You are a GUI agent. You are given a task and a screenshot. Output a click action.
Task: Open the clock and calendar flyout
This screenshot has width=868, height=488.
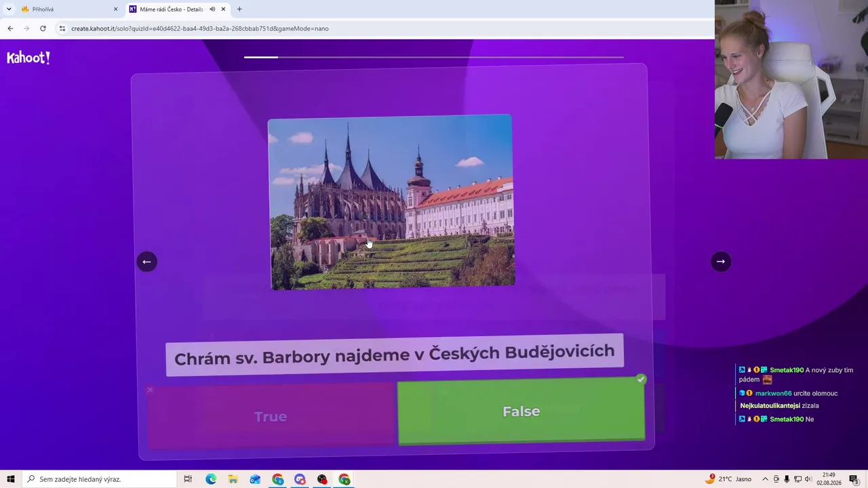click(x=829, y=479)
